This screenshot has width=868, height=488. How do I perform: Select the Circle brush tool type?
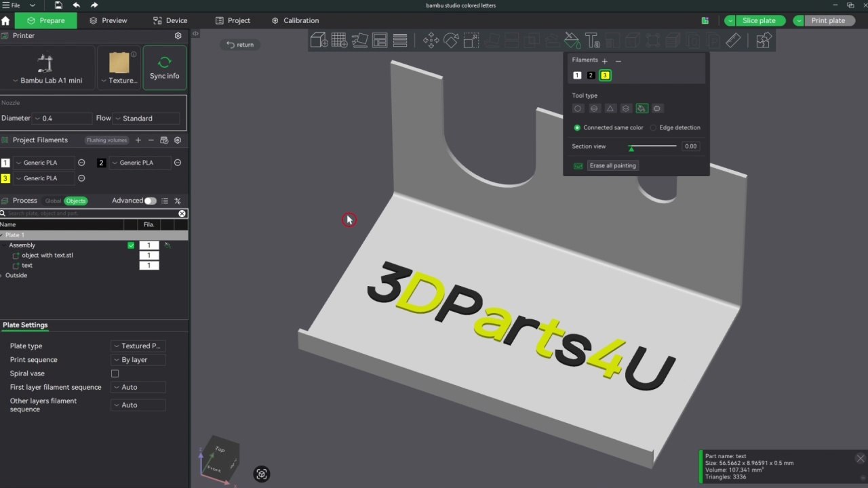tap(578, 108)
